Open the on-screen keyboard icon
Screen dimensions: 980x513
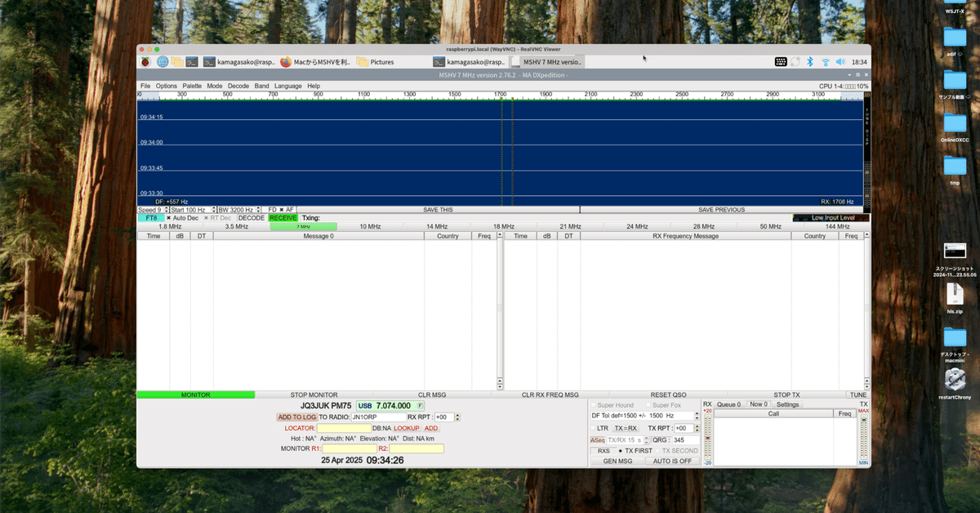tap(781, 61)
